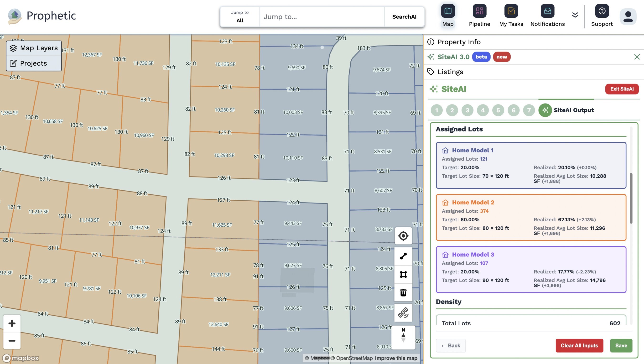Focus the Jump to search field
Image resolution: width=644 pixels, height=364 pixels.
(322, 16)
